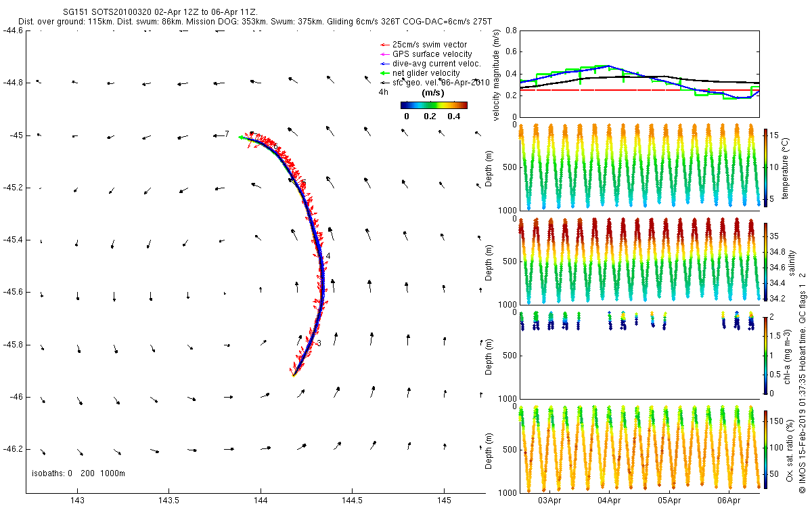Click the red arrow icon beside swim vector legend

click(386, 45)
